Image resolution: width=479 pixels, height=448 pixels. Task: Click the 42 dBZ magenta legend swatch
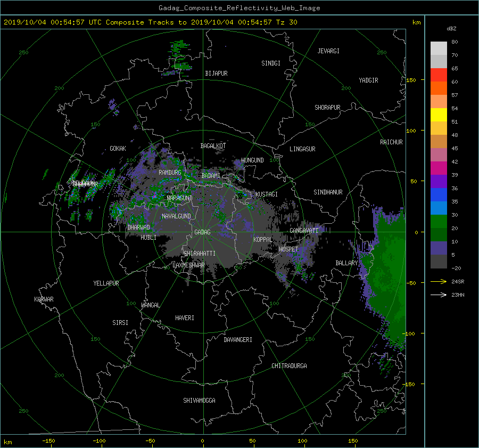coord(439,168)
